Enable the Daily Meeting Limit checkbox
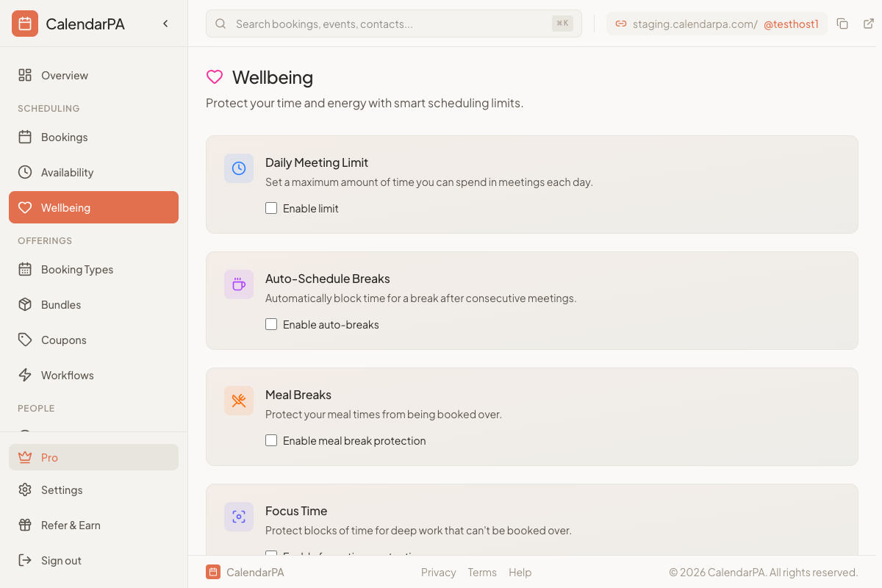Screen dimensions: 882x588 tap(271, 208)
